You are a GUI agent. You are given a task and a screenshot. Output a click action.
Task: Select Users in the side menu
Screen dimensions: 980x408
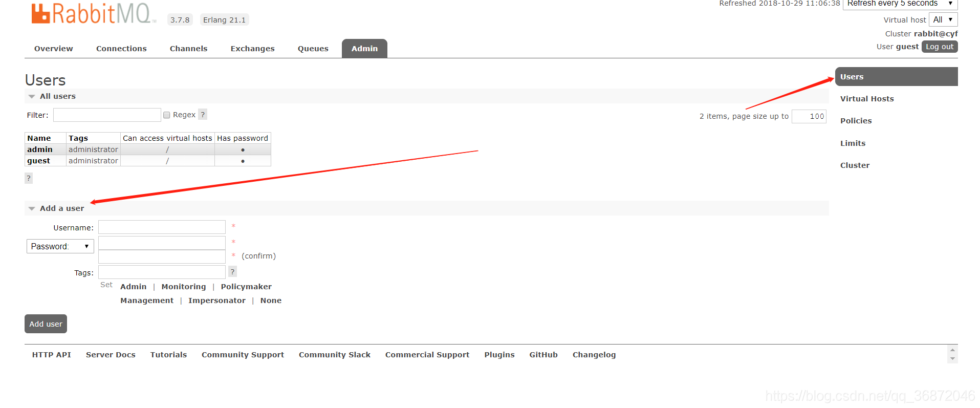(x=897, y=77)
